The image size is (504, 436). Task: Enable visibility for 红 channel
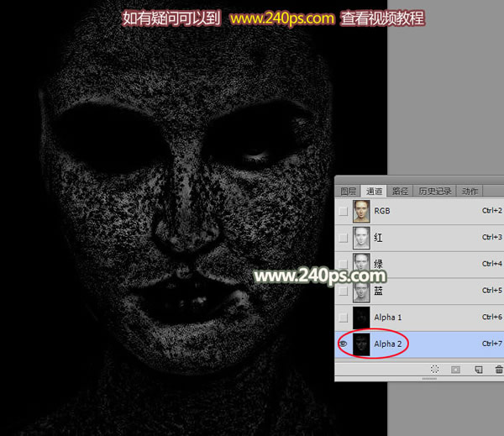[344, 238]
